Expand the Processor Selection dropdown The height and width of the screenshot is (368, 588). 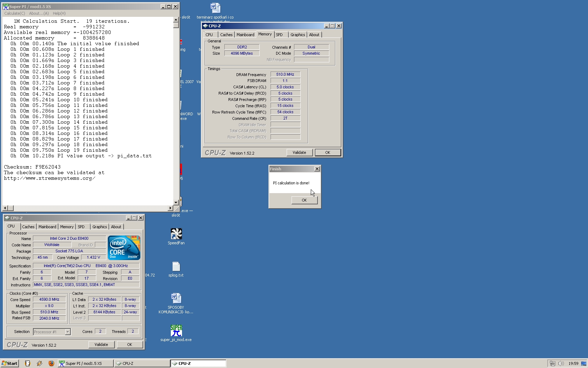[x=68, y=332]
